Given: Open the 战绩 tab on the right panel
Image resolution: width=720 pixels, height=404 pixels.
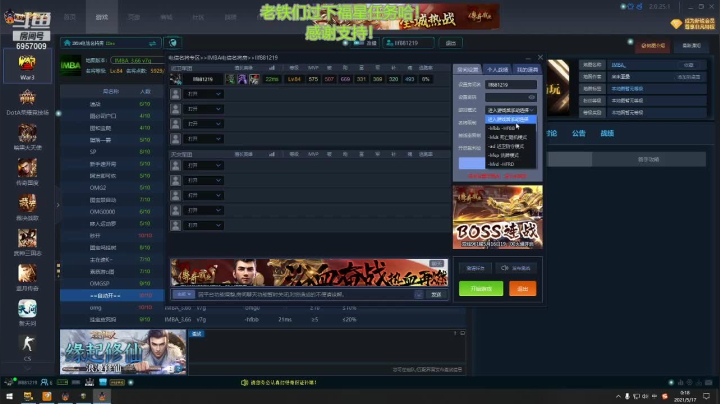Looking at the screenshot, I should tap(607, 133).
